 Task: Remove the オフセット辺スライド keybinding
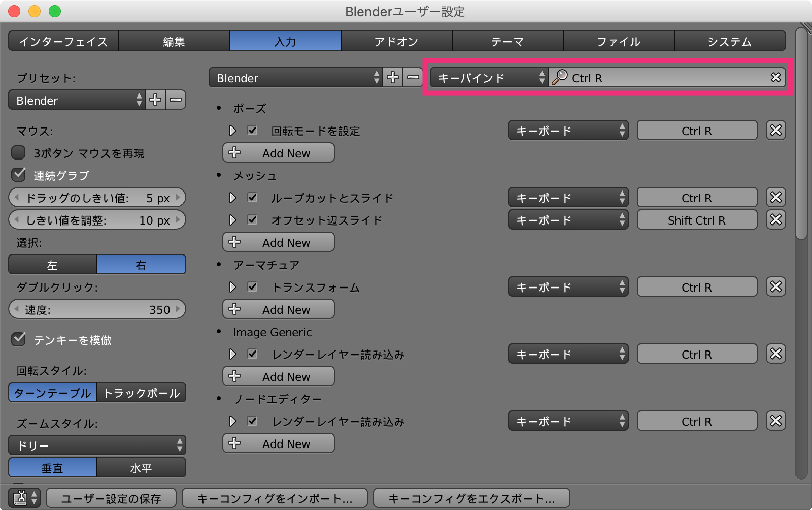coord(775,220)
